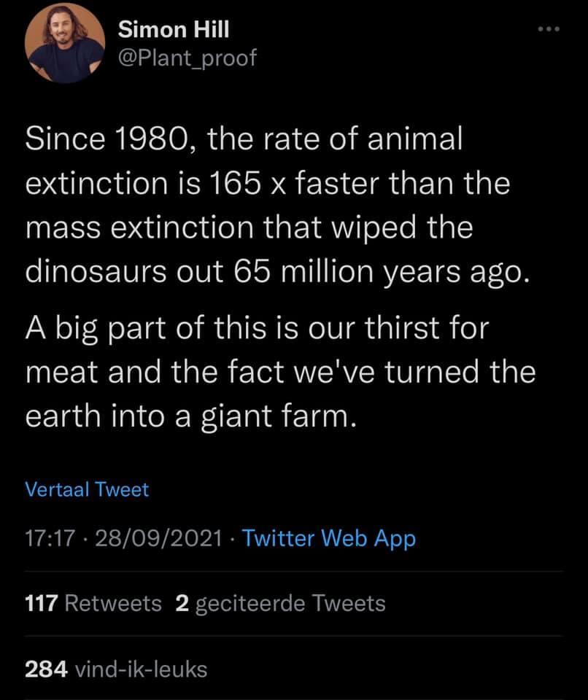Click the 17:17 timestamp
Screen dimensions: 588x700
click(50, 539)
